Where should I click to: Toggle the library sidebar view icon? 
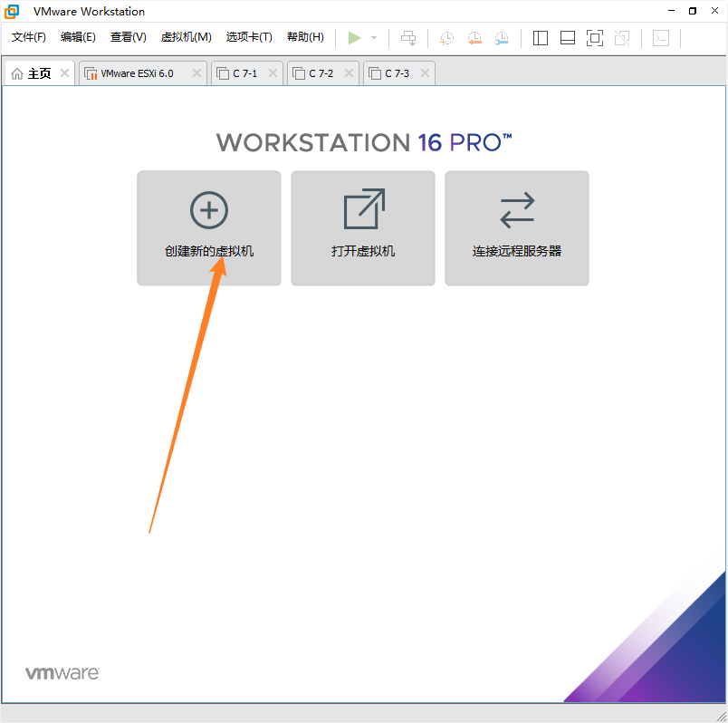click(x=541, y=38)
